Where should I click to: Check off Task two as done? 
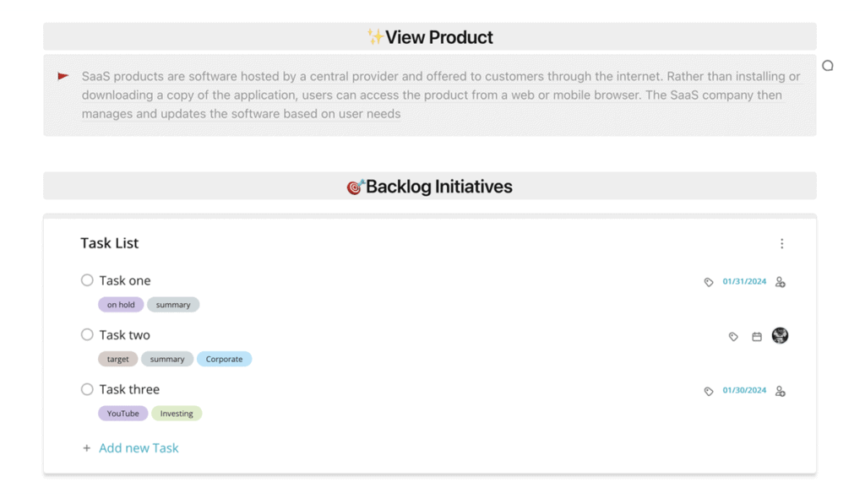(87, 334)
